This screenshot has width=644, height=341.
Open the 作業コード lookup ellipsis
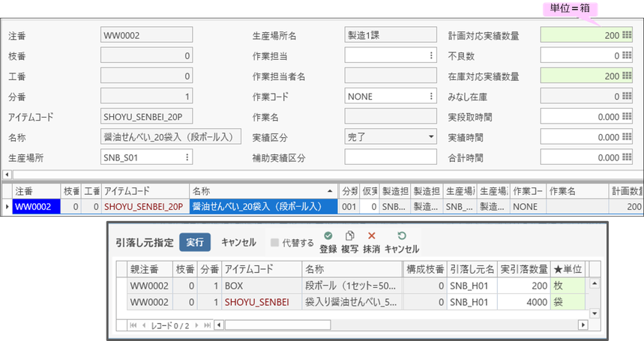431,96
